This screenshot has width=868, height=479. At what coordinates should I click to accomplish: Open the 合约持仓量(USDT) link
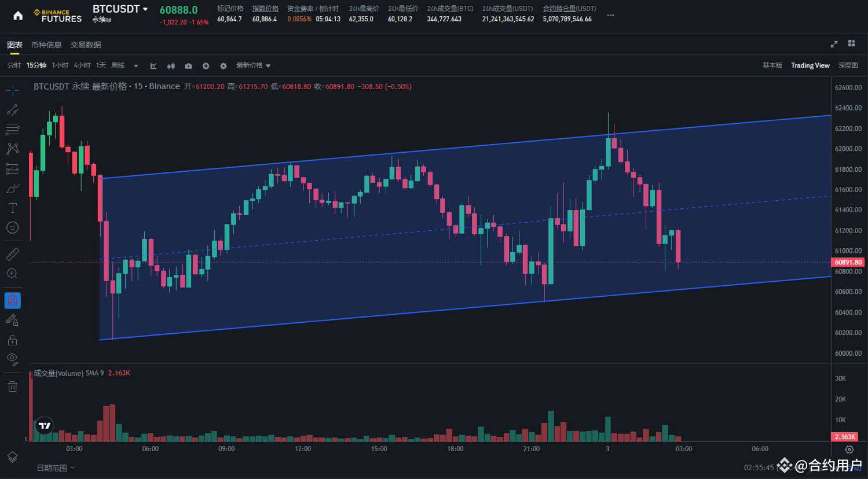(x=569, y=9)
